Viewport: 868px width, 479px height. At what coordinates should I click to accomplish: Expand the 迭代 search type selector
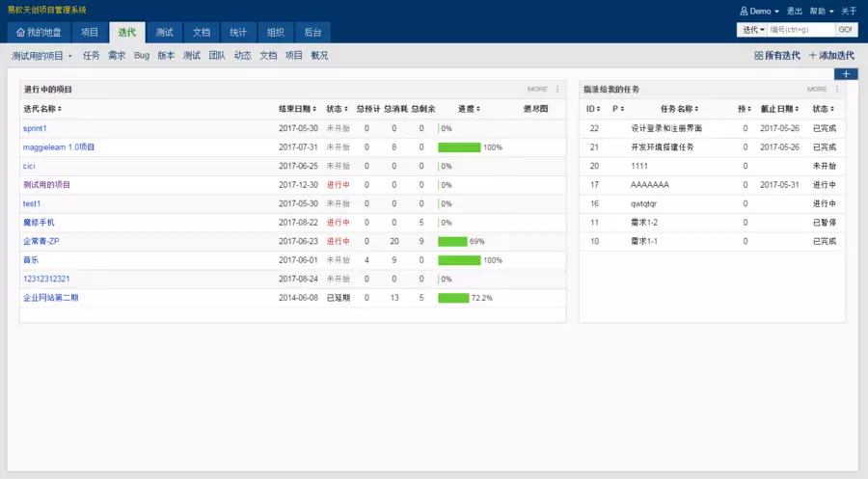752,30
